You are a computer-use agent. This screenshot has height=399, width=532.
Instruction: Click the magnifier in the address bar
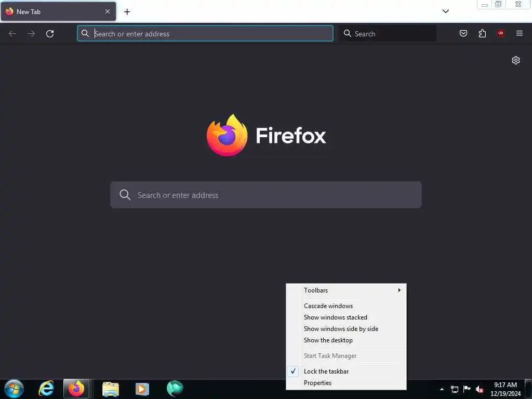[85, 33]
